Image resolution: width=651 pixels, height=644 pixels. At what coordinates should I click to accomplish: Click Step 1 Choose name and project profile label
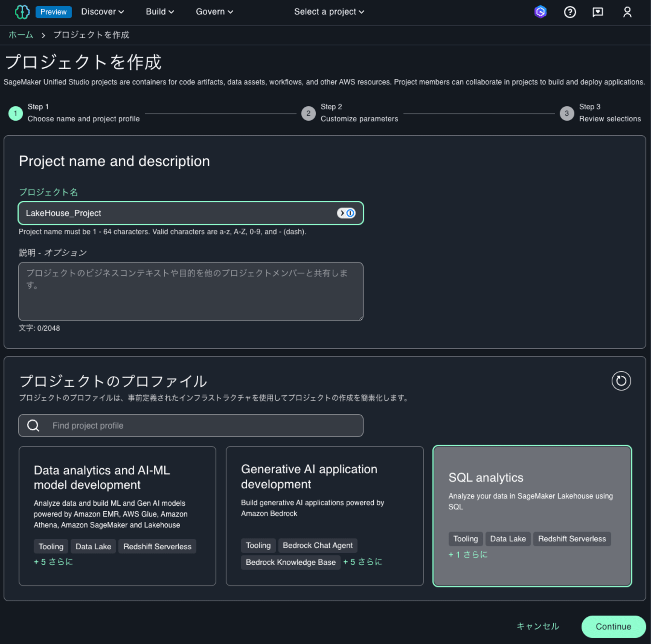coord(84,119)
